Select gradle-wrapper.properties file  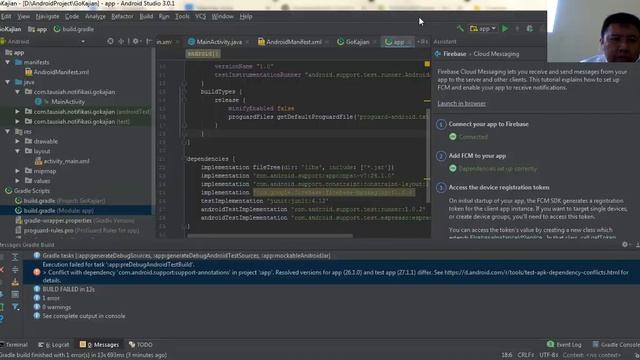(x=75, y=220)
